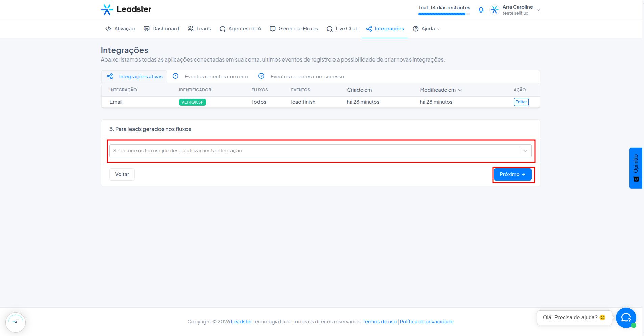
Task: Sort by Modificado em column
Action: pyautogui.click(x=441, y=90)
